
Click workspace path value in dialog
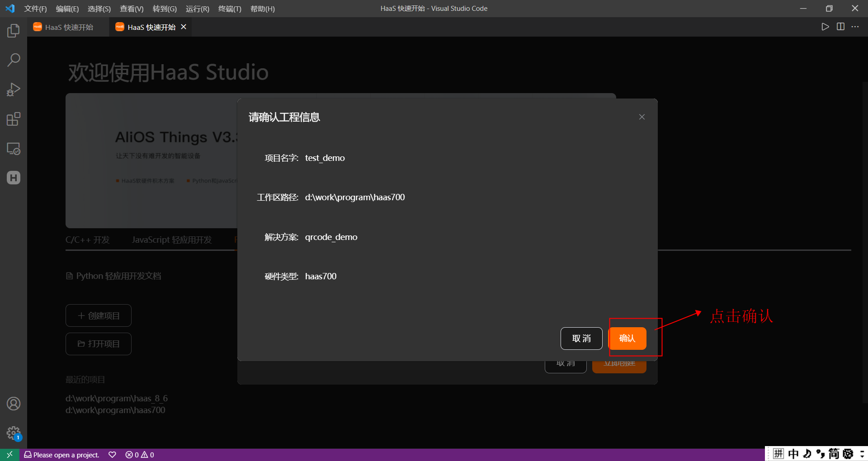355,197
